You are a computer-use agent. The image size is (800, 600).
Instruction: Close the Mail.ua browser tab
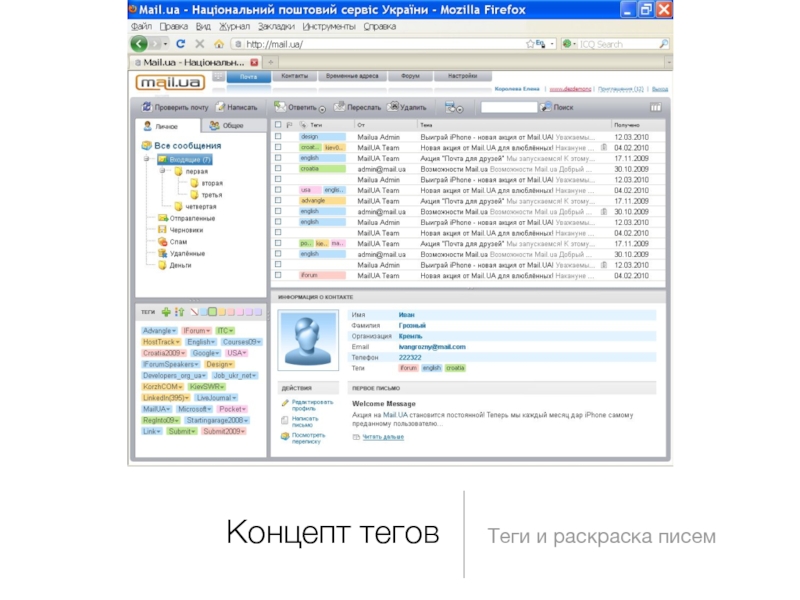tap(254, 62)
